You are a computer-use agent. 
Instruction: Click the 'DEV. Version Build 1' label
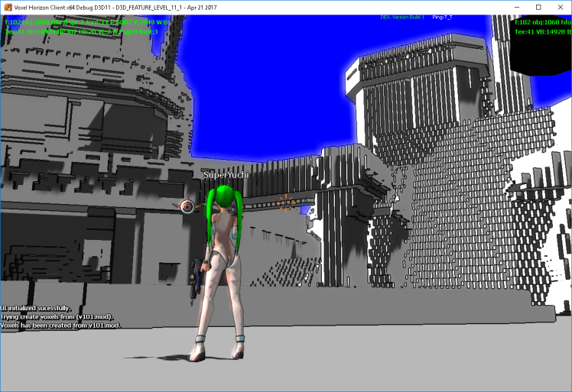point(402,17)
